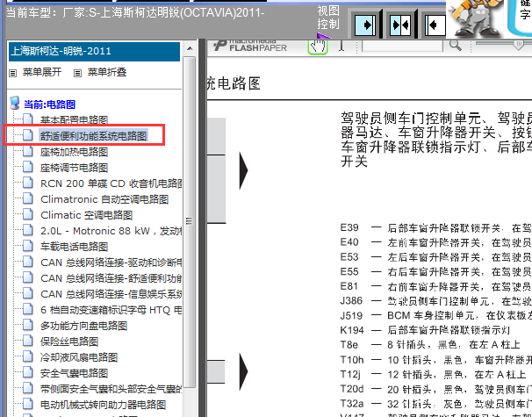Open 保险丝电路图 entry

69,342
